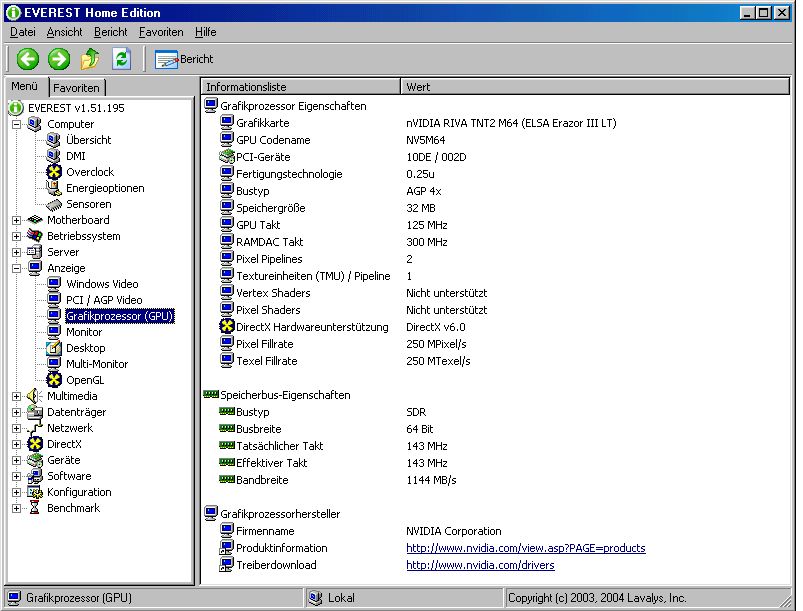Click the PCI / AGP Video icon

[x=54, y=300]
